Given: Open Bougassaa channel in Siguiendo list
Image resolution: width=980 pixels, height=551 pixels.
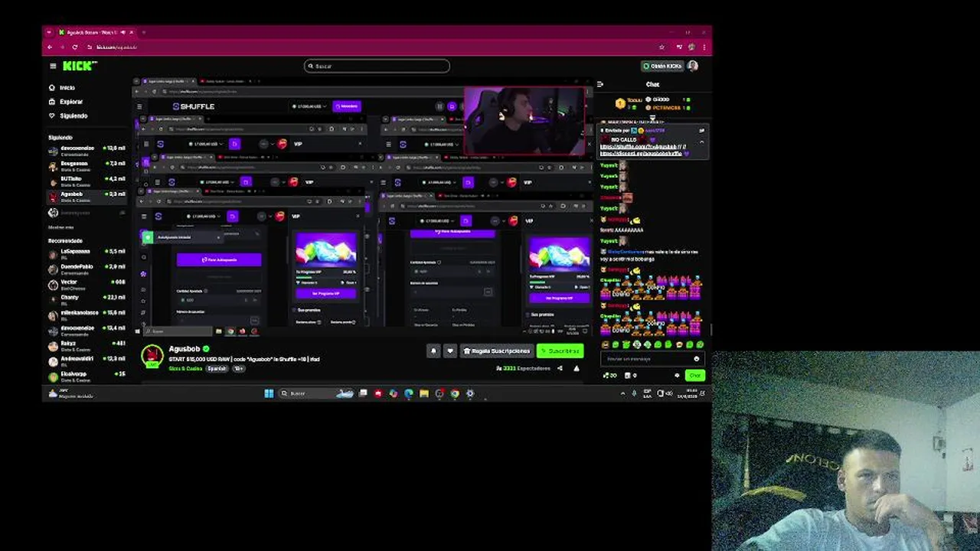Looking at the screenshot, I should click(87, 165).
